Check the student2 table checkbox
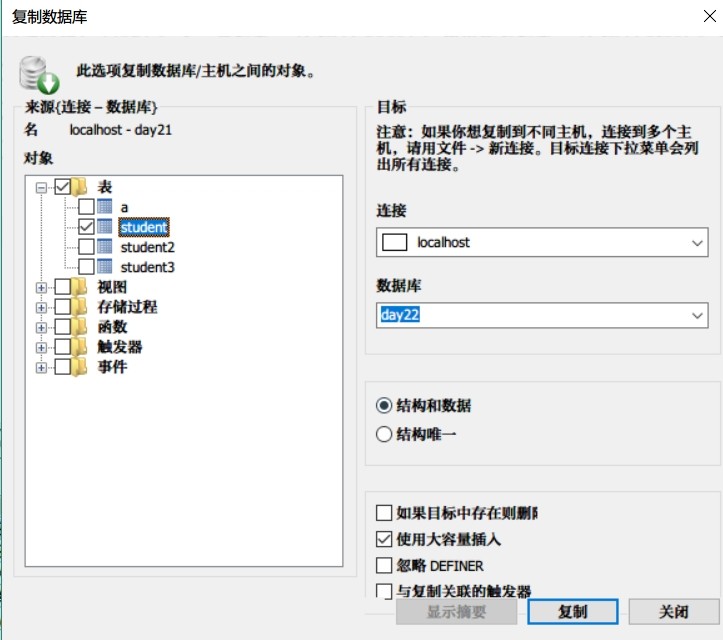This screenshot has height=640, width=723. (86, 247)
